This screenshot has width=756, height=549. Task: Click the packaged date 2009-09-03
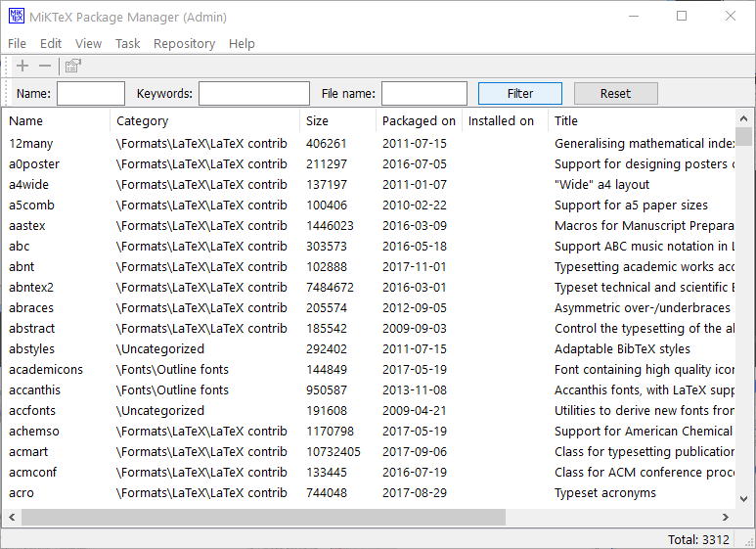tap(414, 329)
